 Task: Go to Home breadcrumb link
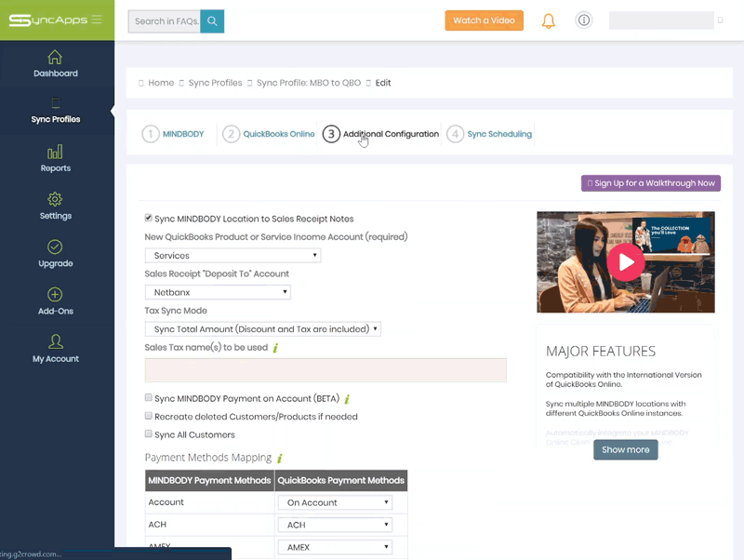pyautogui.click(x=161, y=83)
